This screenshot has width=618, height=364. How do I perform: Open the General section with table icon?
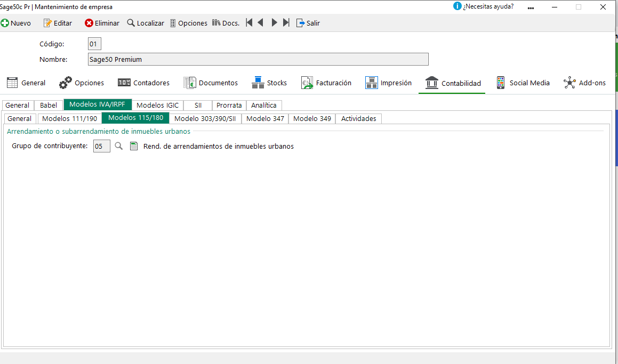[x=26, y=83]
